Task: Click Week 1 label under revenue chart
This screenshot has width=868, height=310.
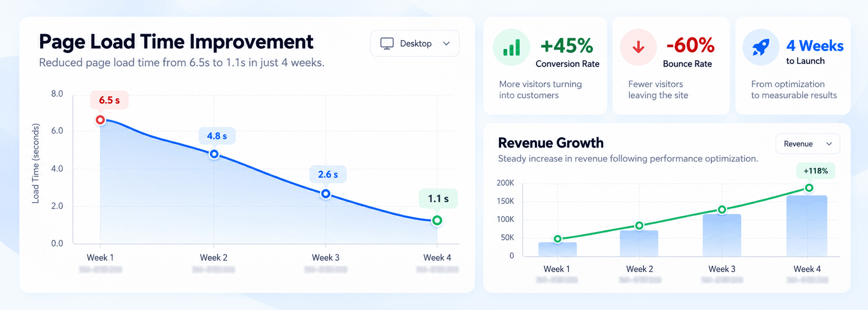Action: 557,269
